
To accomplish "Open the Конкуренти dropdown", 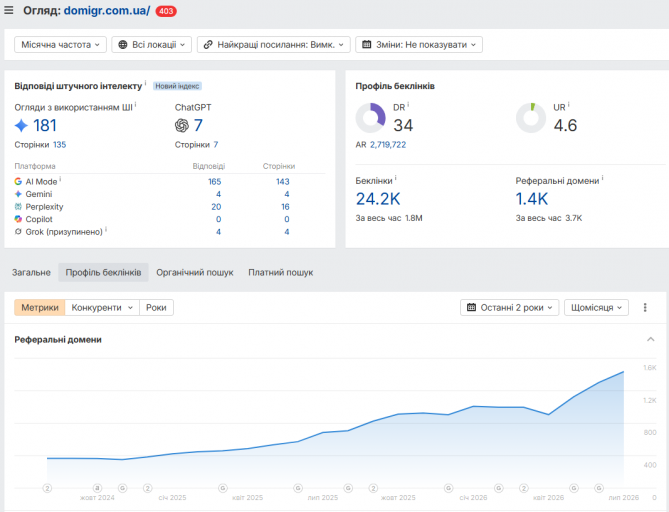I will pos(102,308).
